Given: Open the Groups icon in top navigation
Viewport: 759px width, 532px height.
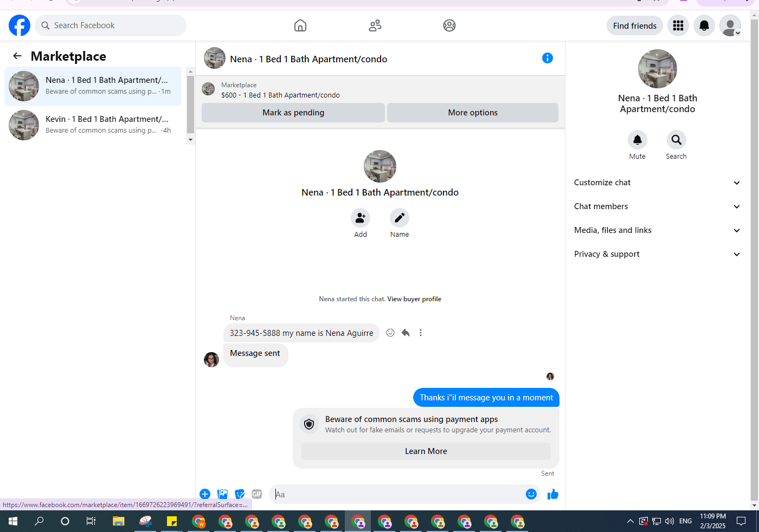Looking at the screenshot, I should click(x=449, y=25).
